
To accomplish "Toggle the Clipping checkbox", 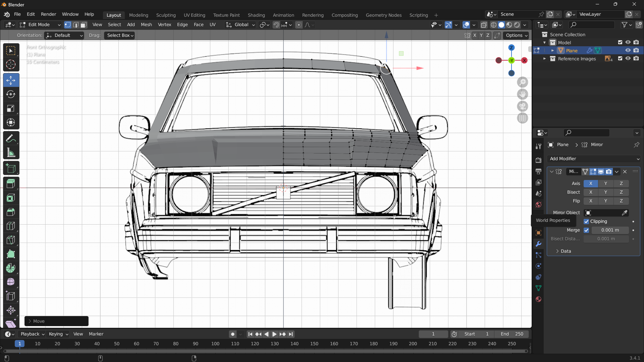I will [586, 222].
